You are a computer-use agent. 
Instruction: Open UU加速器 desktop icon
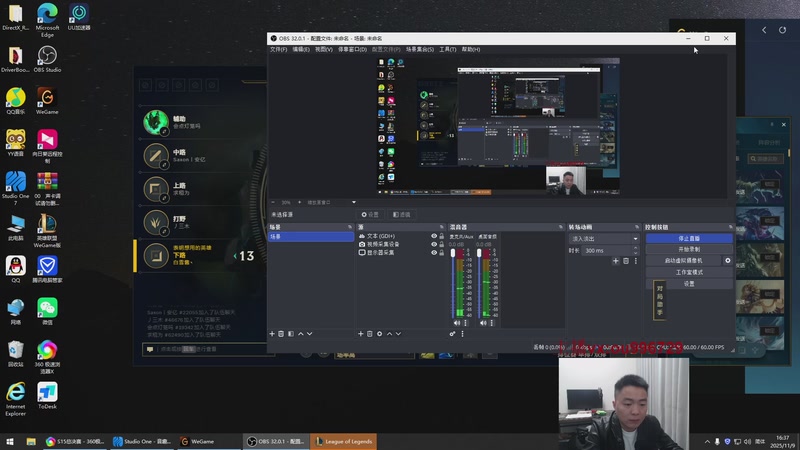pos(79,17)
